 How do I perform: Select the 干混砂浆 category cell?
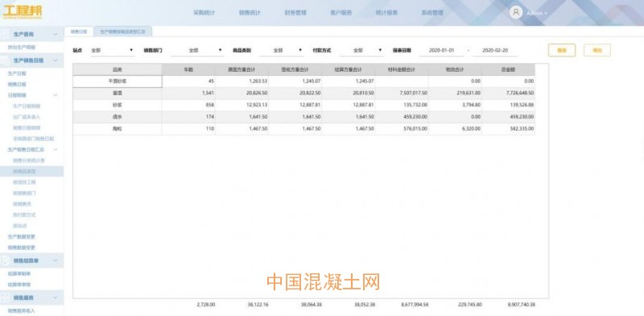point(118,81)
